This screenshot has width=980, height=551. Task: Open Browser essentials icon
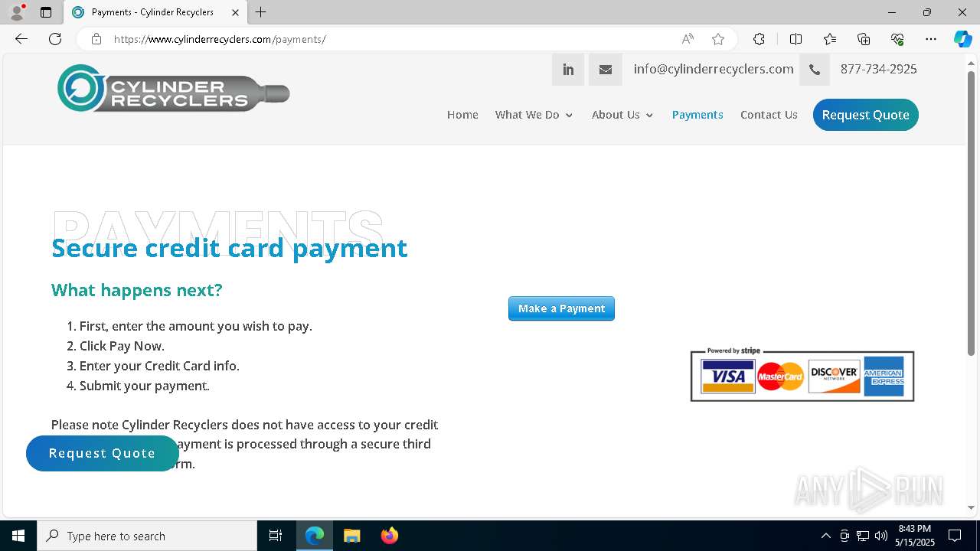[897, 39]
